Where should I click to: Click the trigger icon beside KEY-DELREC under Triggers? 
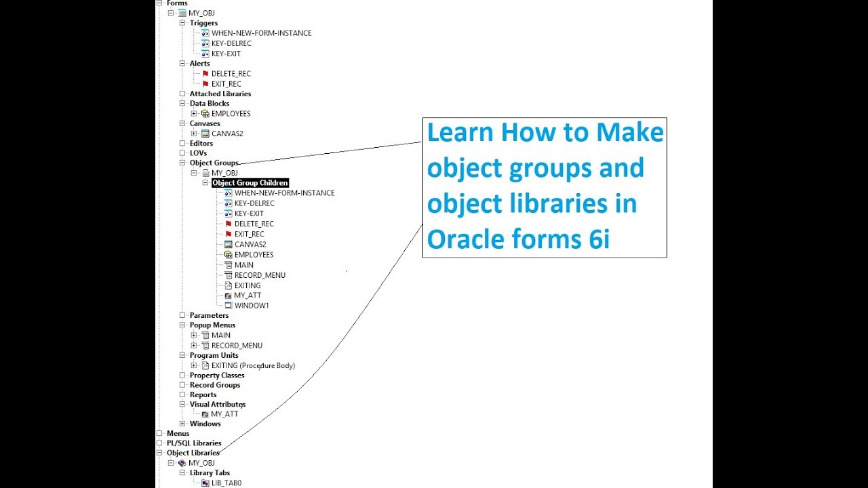coord(205,43)
